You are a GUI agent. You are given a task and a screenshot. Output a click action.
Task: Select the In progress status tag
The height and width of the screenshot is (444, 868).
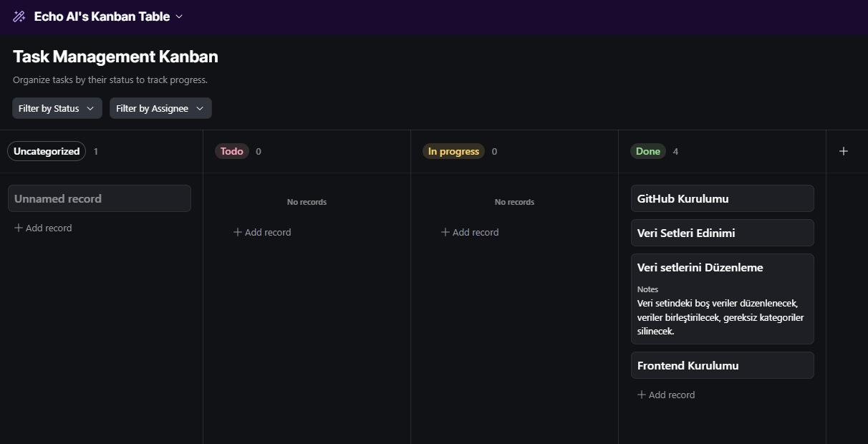(453, 151)
